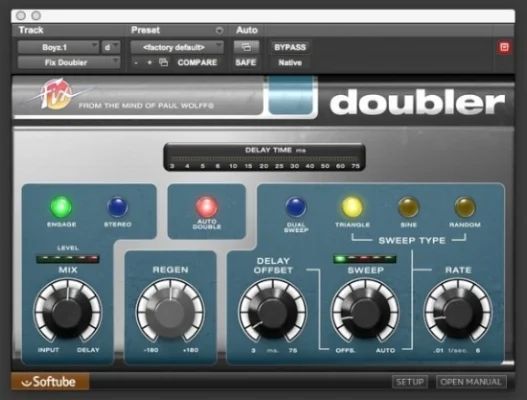Open the plug-in automation enable icon
This screenshot has width=527, height=400.
click(246, 47)
